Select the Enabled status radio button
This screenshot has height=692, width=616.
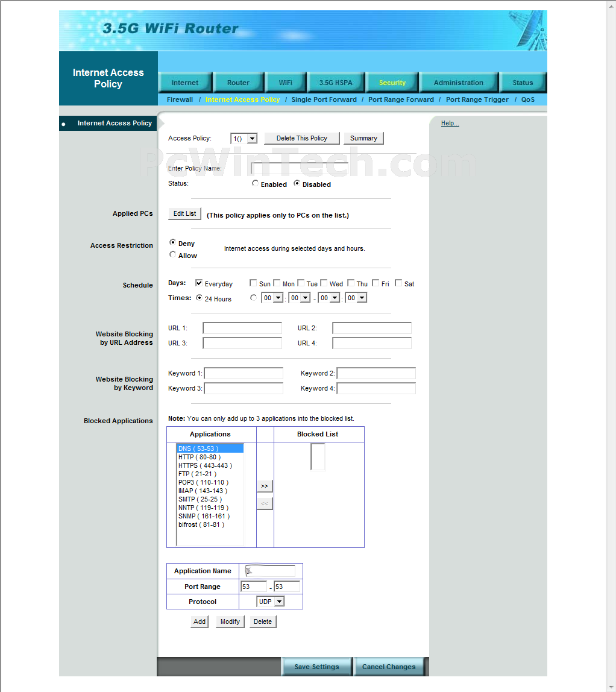pyautogui.click(x=255, y=183)
